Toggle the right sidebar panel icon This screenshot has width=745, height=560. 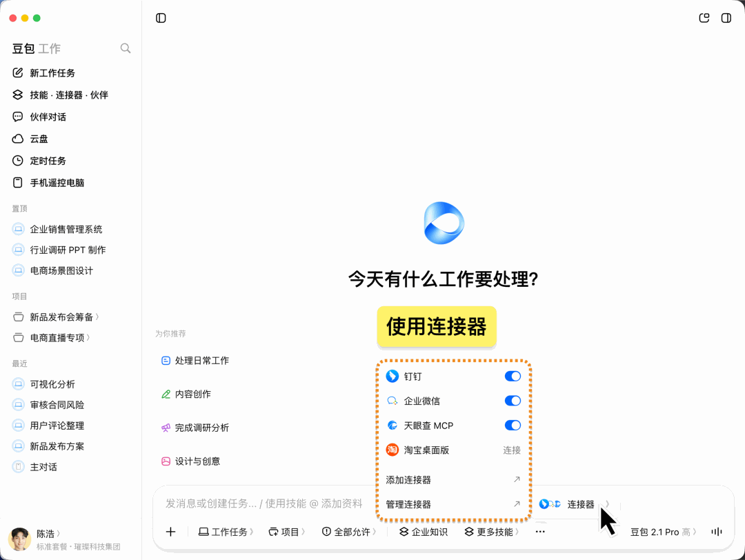(x=726, y=18)
